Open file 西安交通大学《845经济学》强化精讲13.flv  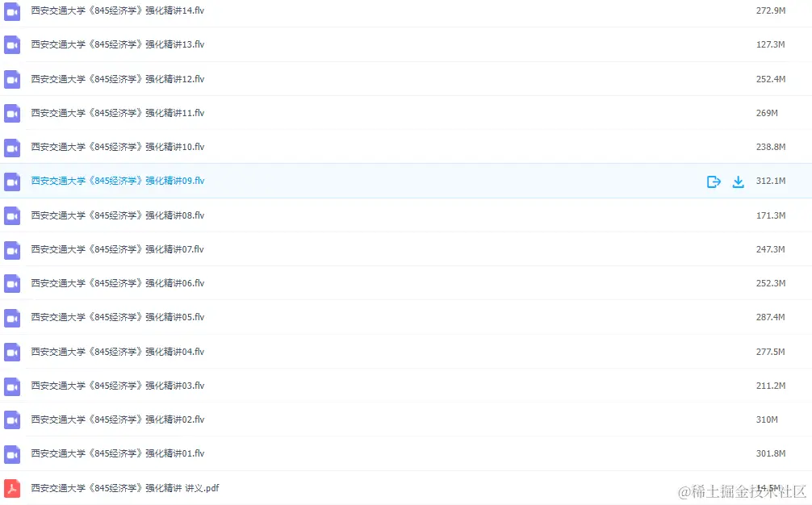tap(118, 44)
